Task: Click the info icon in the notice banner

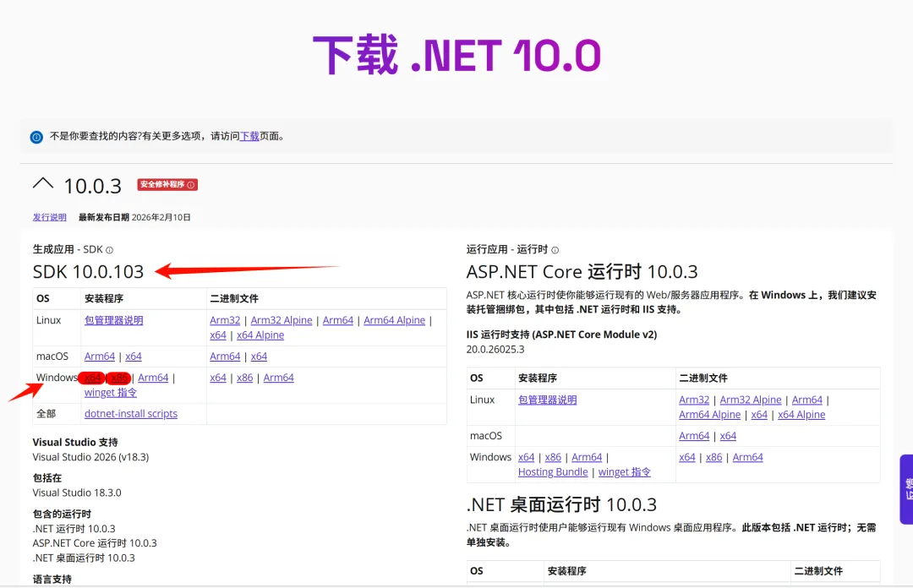Action: [36, 137]
